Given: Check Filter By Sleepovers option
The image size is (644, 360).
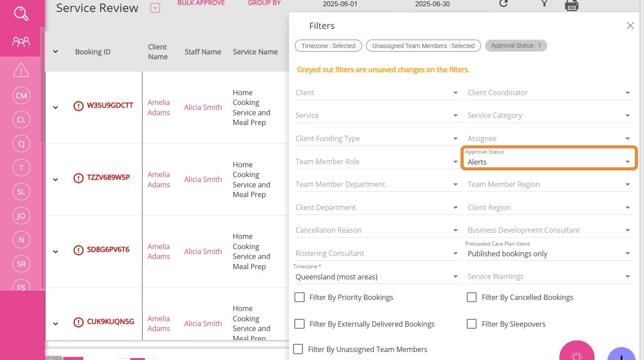Looking at the screenshot, I should tap(472, 324).
